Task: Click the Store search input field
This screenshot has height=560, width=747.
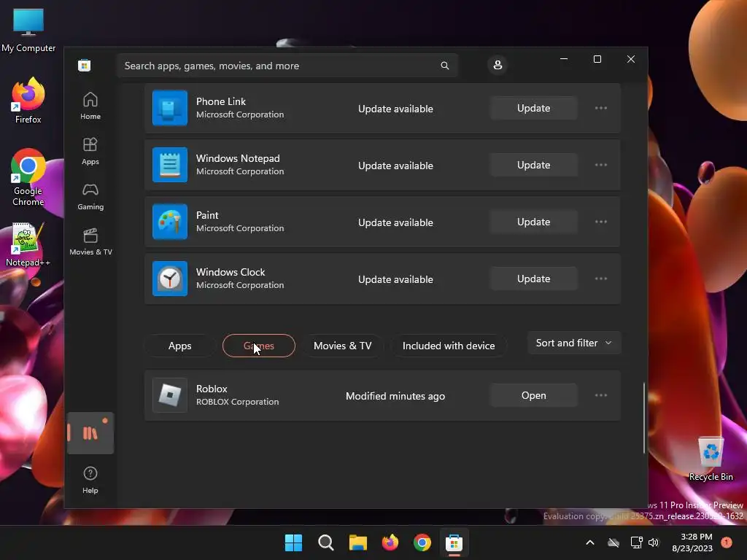Action: tap(287, 66)
